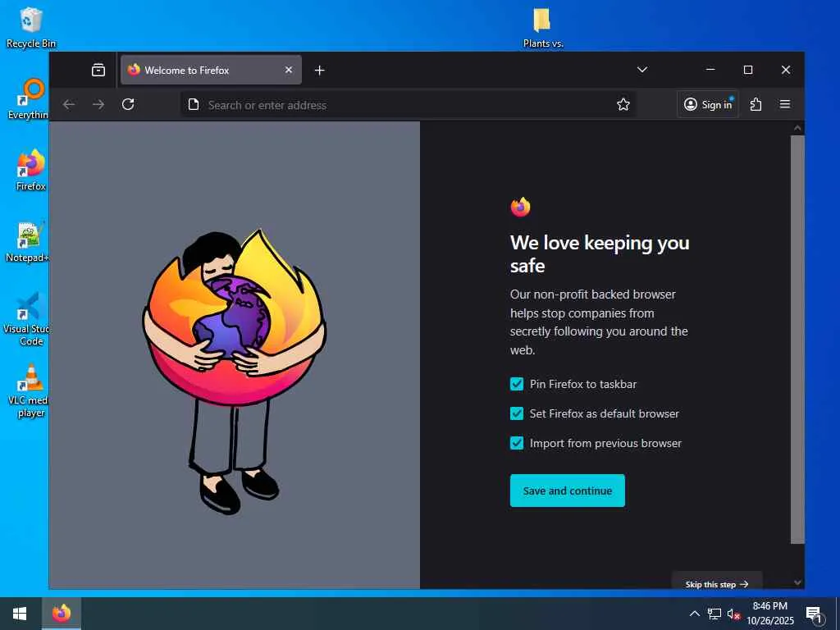Viewport: 840px width, 630px height.
Task: Open the muted volume tray icon
Action: (733, 614)
